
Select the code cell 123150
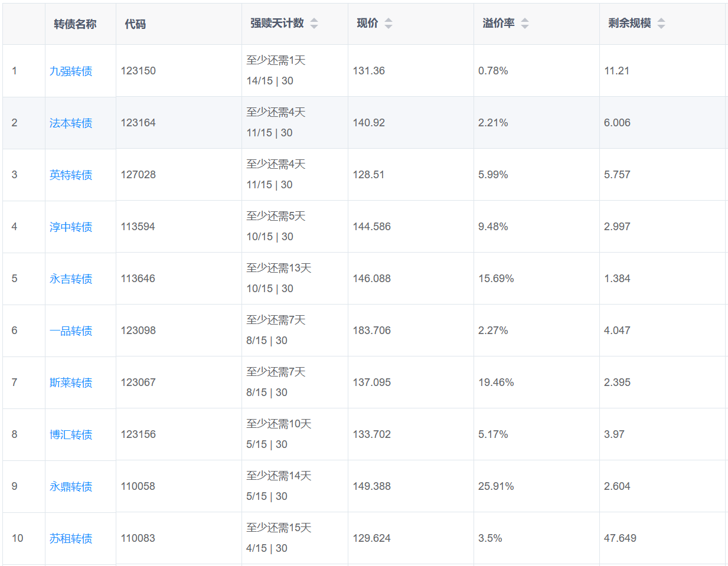click(138, 71)
